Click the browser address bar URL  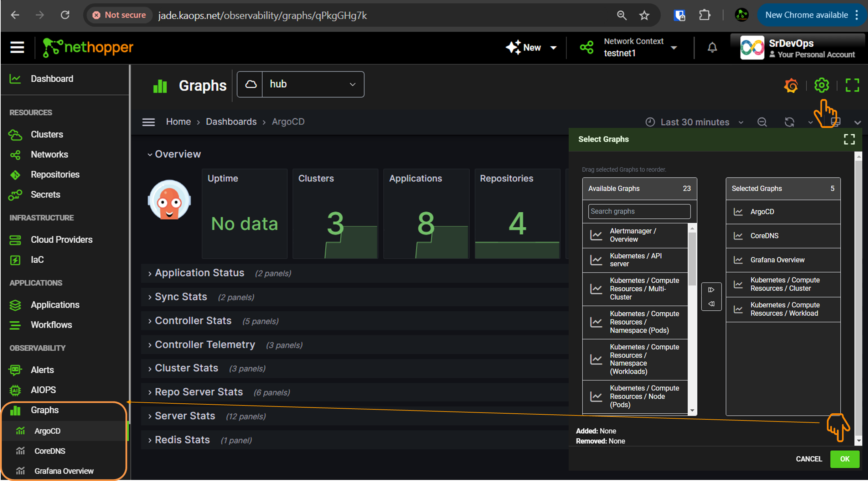(263, 15)
